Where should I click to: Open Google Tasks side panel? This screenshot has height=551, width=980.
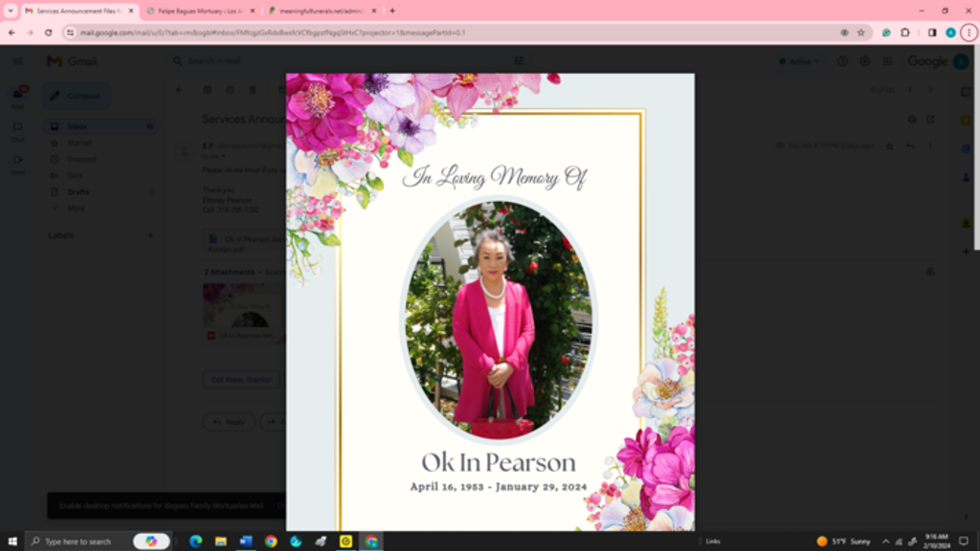(967, 148)
